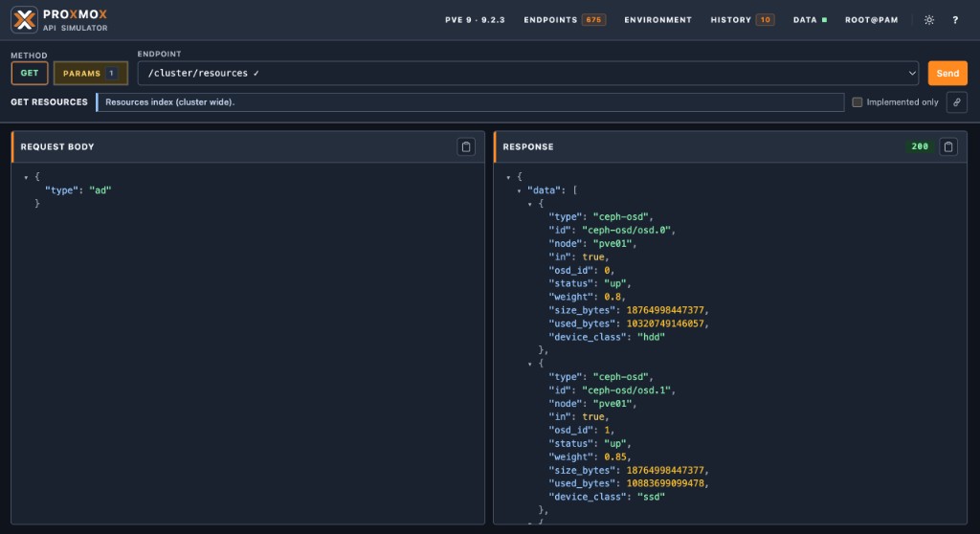
Task: Click the history count badge 10
Action: coord(765,20)
